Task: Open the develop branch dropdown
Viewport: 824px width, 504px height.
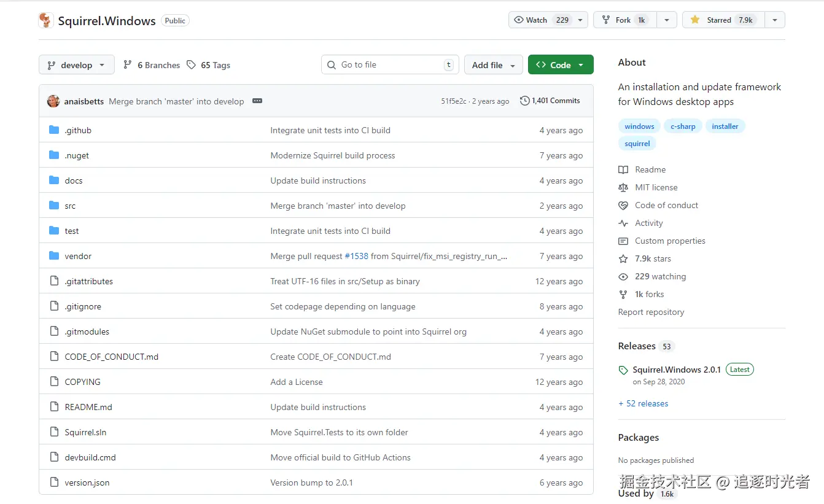Action: [76, 65]
